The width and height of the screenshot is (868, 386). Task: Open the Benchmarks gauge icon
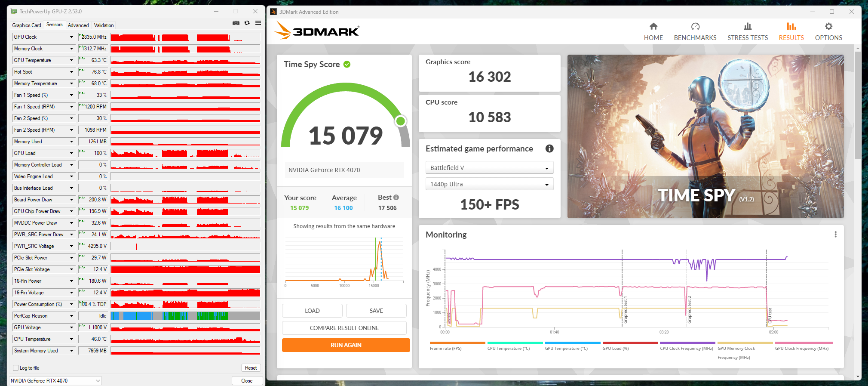tap(695, 27)
